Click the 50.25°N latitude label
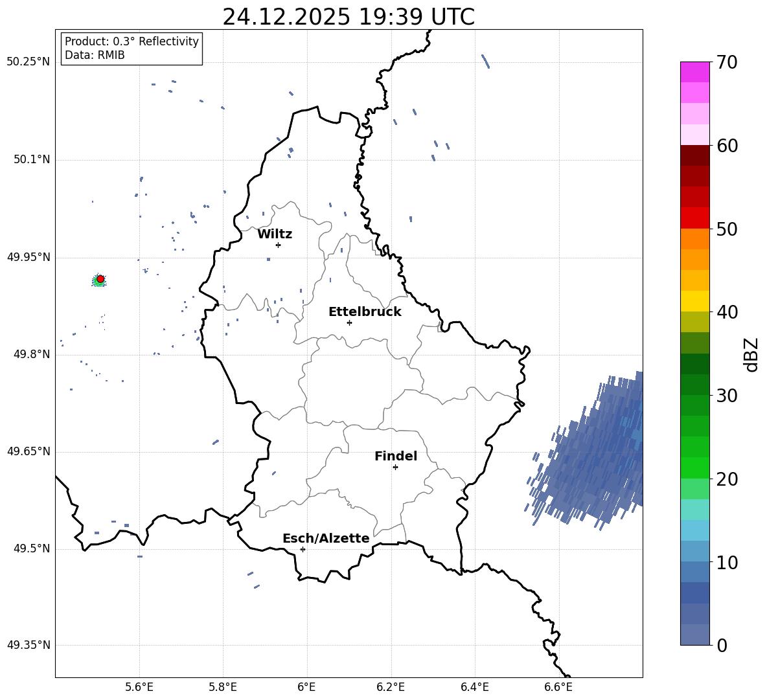Screen dimensions: 767x700 (x=29, y=62)
